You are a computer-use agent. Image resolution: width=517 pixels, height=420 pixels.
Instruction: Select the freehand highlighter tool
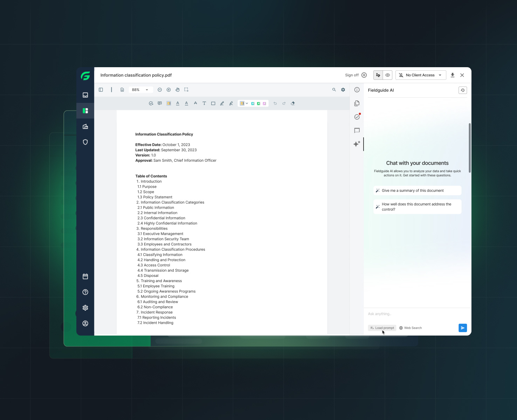tap(231, 103)
